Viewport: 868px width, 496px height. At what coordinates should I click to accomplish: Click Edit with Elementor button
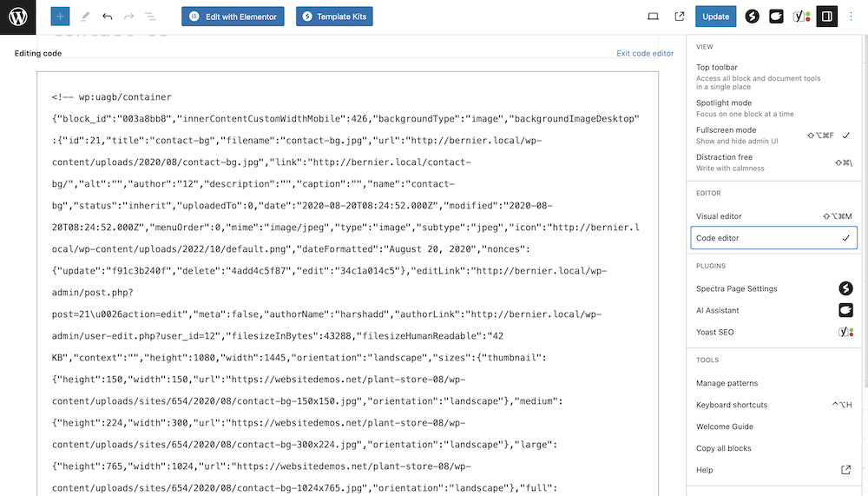pyautogui.click(x=233, y=17)
